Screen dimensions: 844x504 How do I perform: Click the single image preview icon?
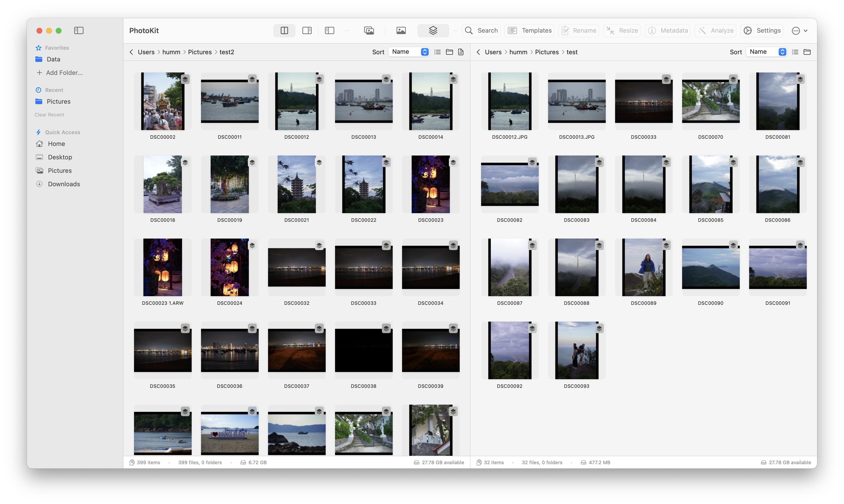tap(401, 30)
